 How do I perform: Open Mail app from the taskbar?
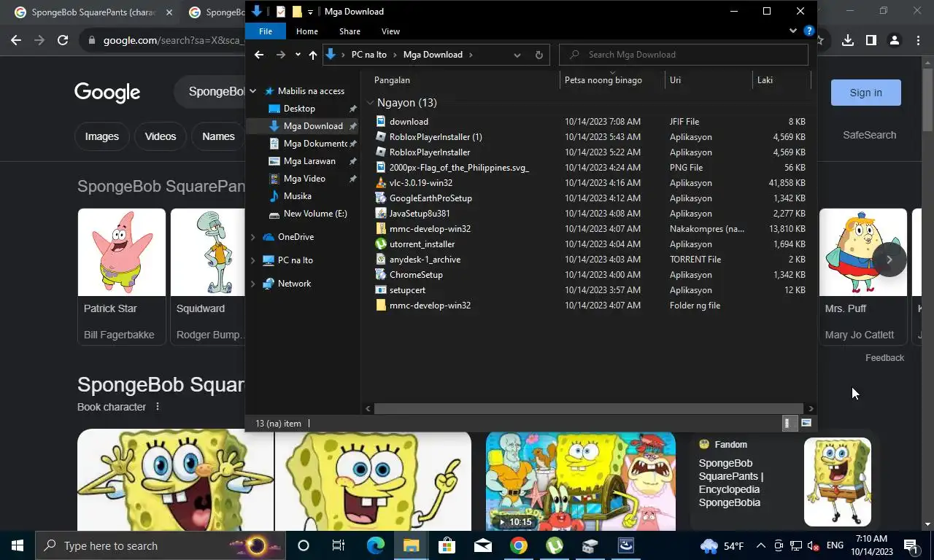pos(482,545)
